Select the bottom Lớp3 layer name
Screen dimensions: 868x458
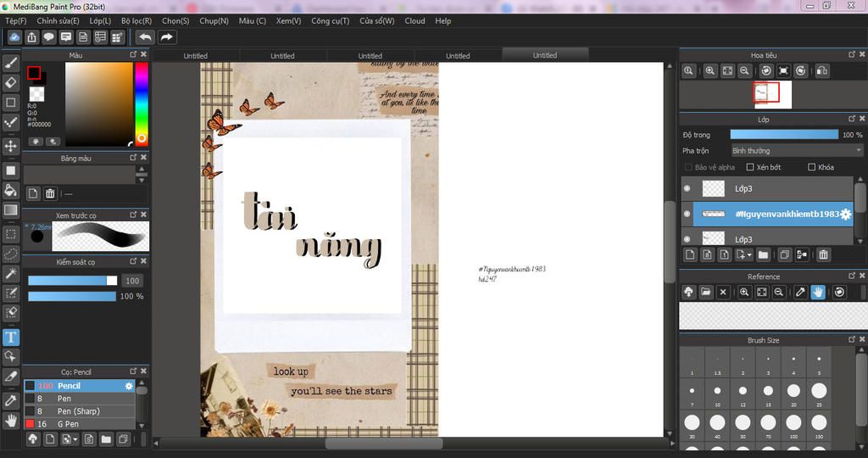[x=743, y=239]
